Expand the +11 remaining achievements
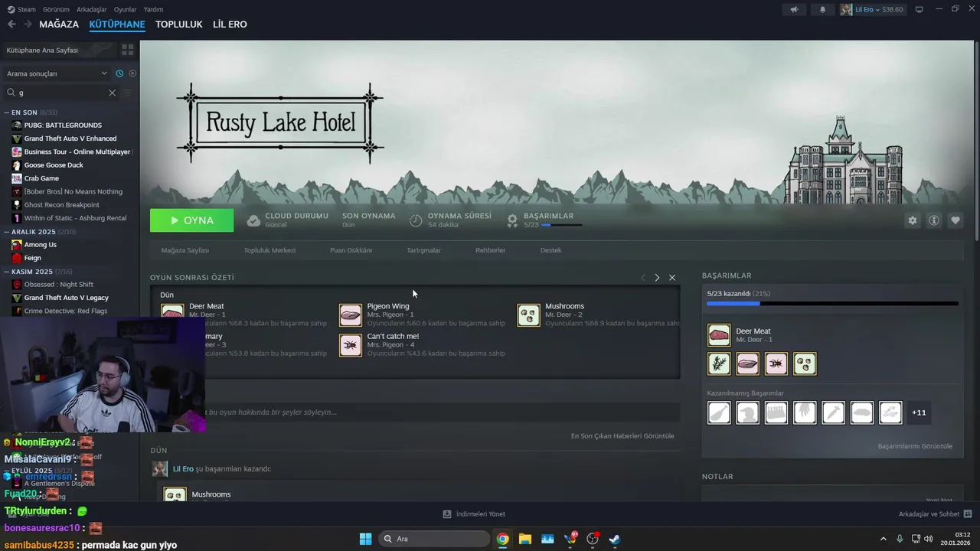The image size is (980, 551). 919,412
